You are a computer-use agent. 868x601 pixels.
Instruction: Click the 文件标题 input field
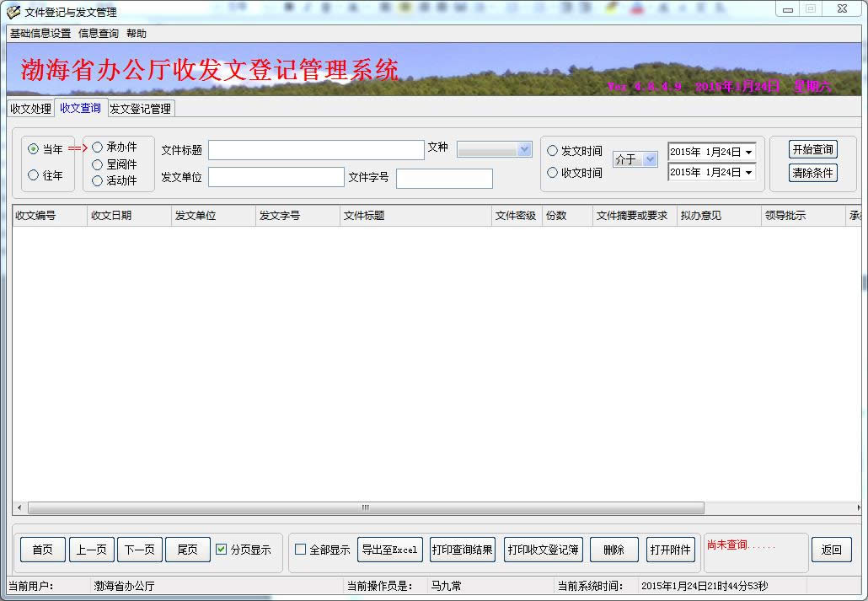tap(316, 150)
